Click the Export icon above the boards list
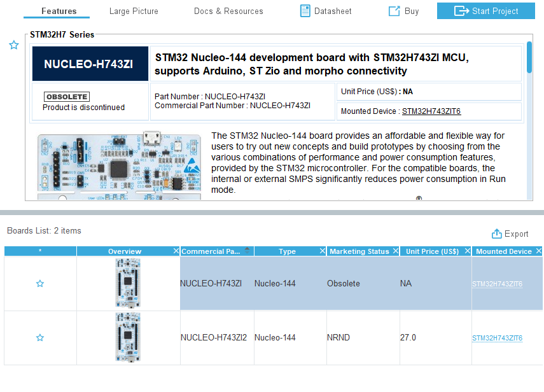Viewport: 544px width, 392px height. tap(496, 234)
